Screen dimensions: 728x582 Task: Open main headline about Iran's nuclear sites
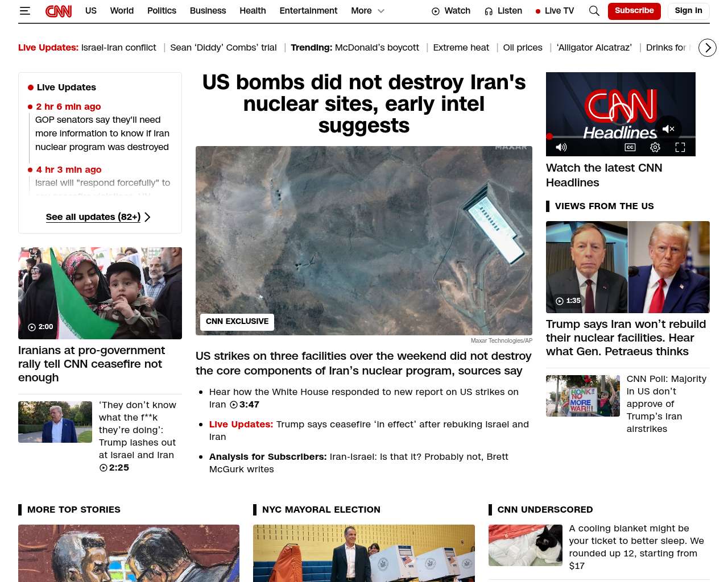click(x=364, y=104)
